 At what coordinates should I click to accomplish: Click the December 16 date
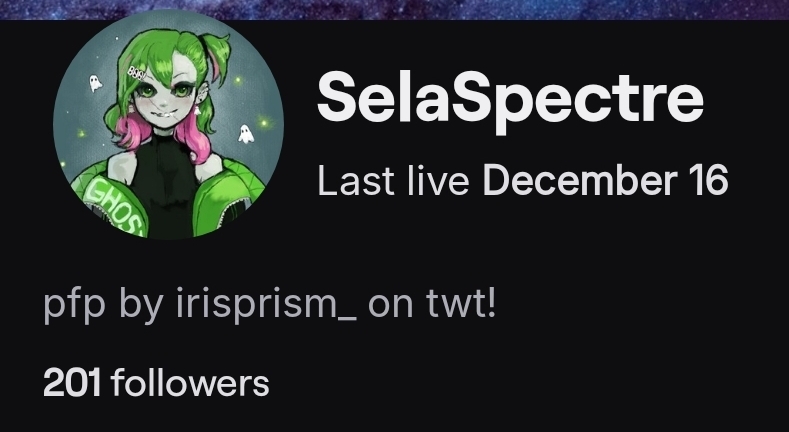pyautogui.click(x=606, y=181)
